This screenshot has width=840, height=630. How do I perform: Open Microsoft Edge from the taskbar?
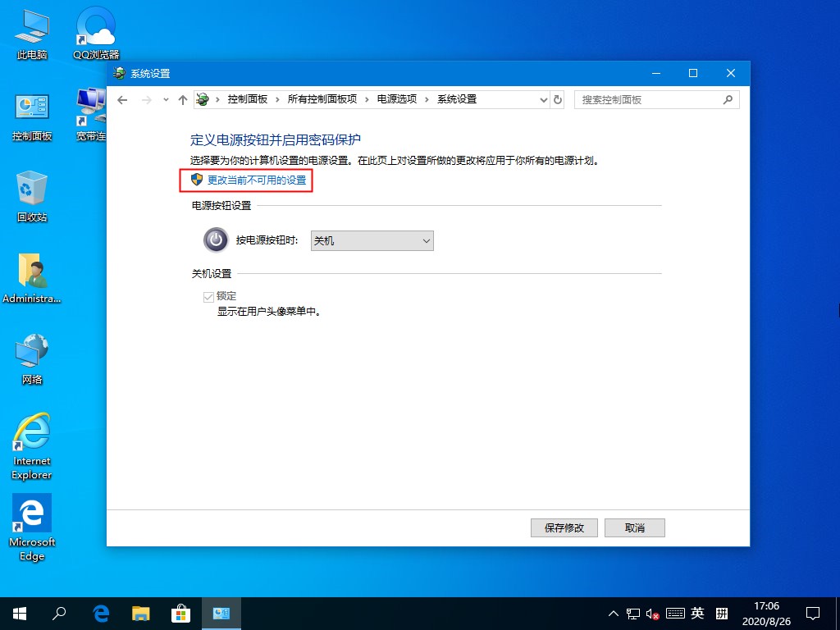100,613
